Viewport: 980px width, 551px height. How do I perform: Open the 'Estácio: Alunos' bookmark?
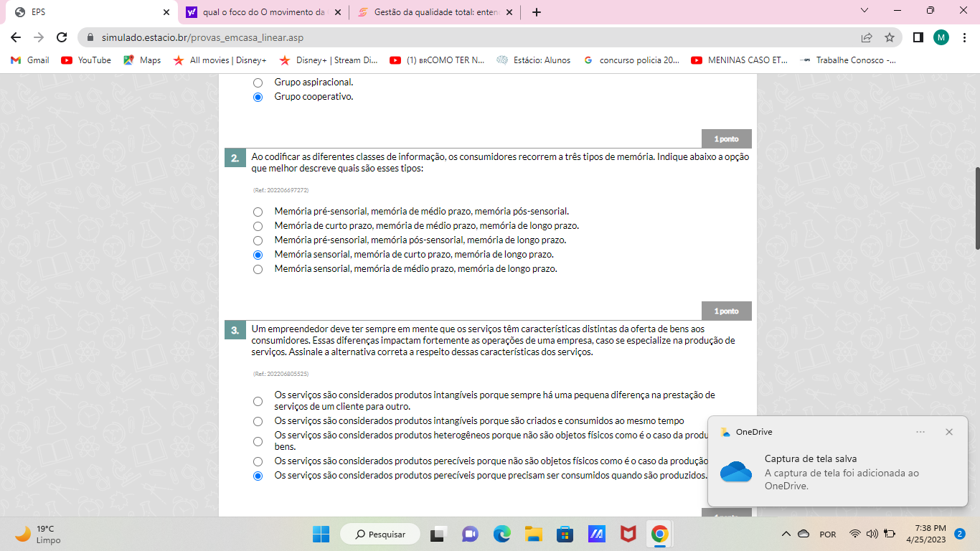pos(534,60)
